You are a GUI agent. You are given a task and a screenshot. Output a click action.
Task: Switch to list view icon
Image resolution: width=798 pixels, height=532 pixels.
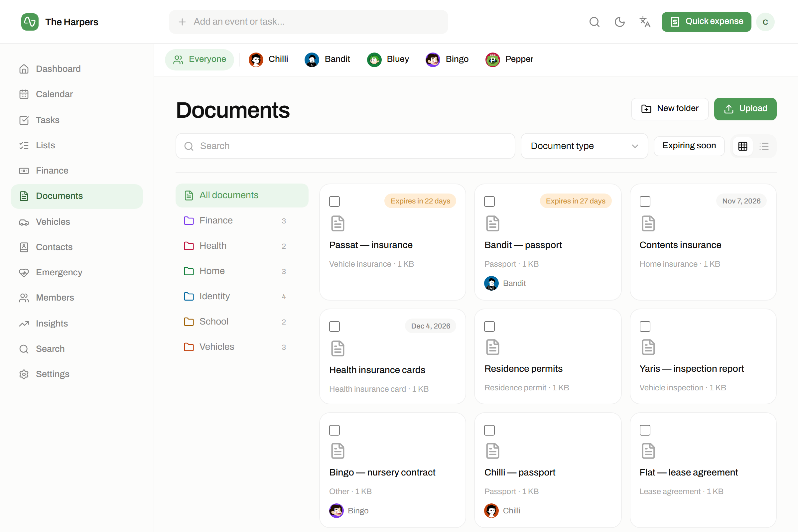pos(764,146)
